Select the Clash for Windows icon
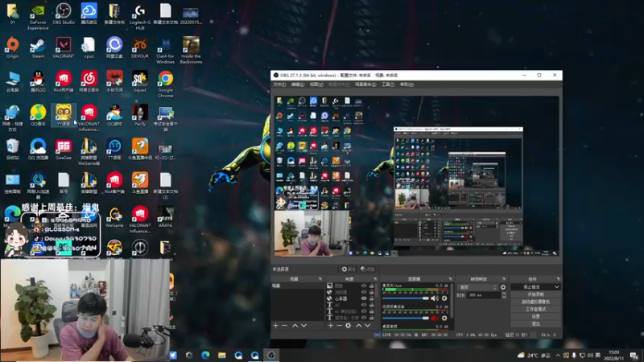The width and height of the screenshot is (644, 362). tap(165, 51)
